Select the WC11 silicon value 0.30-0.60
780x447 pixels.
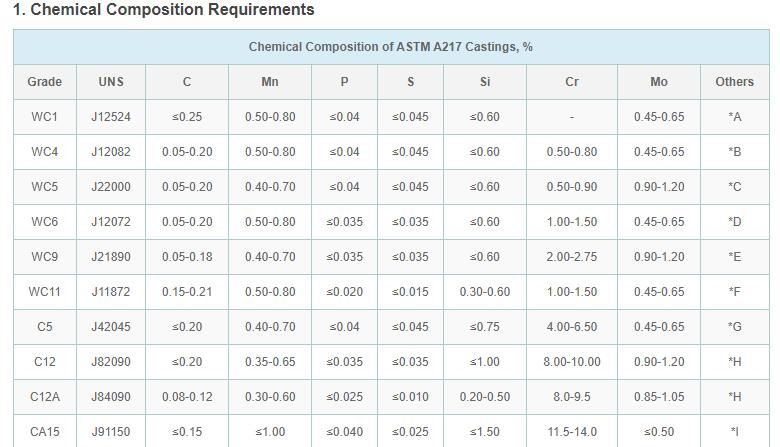coord(485,292)
